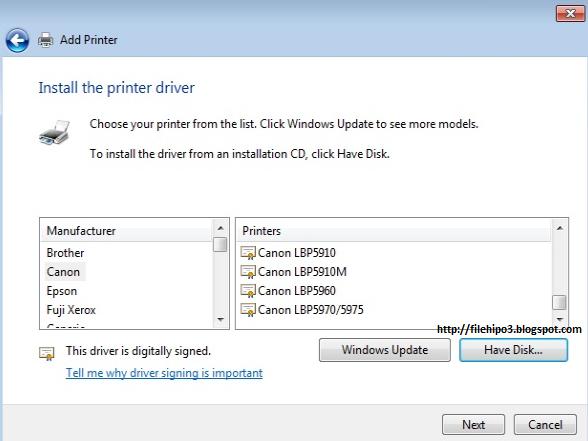Click the printer icon beside Add Printer

[45, 40]
